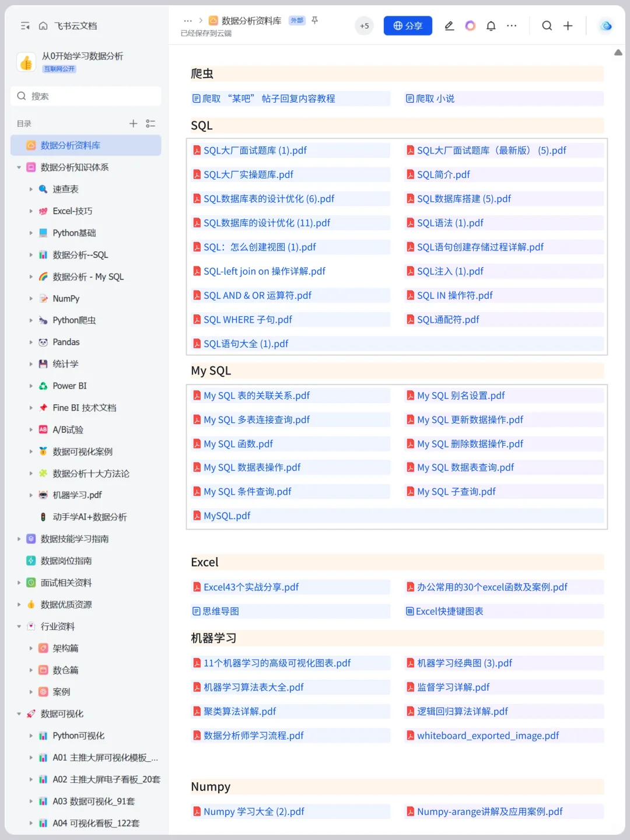Expand the 数据技能学习指南 tree node
The image size is (630, 840).
point(19,539)
